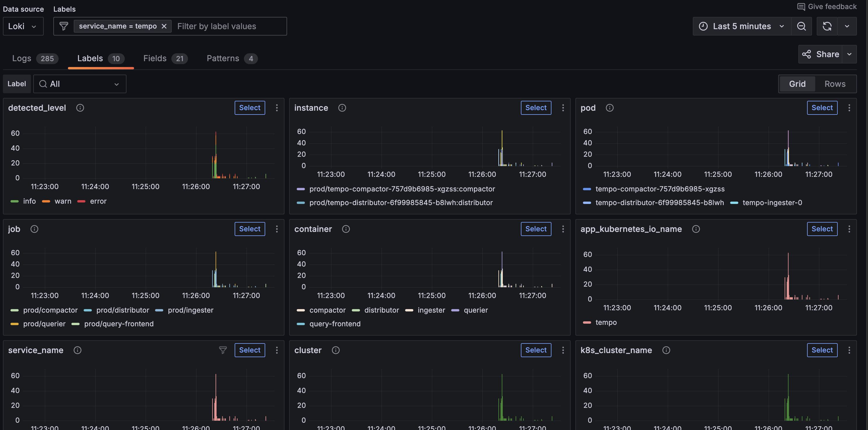
Task: Click the info icon beside app_kubernetes_io_name
Action: pos(696,229)
